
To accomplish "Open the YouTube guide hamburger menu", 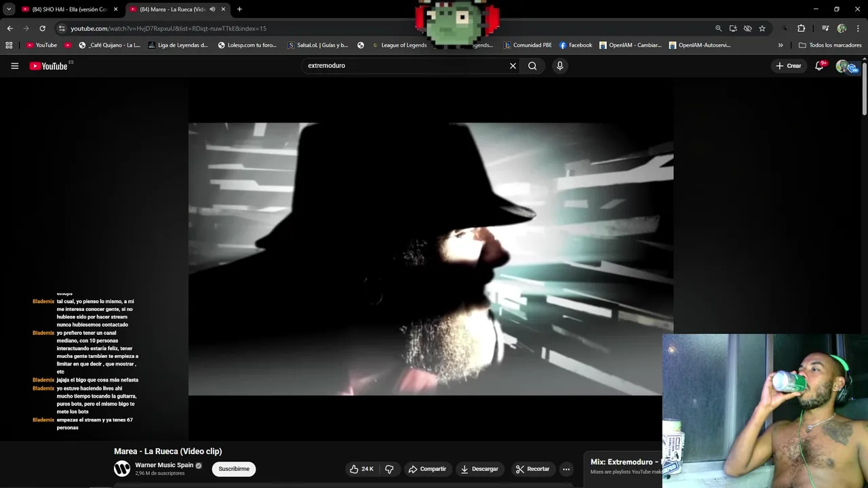I will pos(14,66).
